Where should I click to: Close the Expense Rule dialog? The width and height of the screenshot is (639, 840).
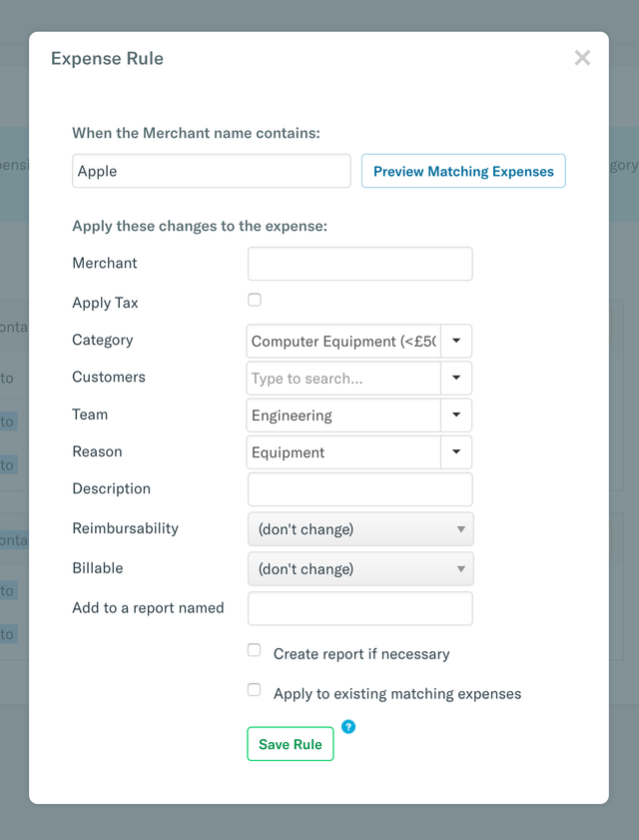[582, 59]
